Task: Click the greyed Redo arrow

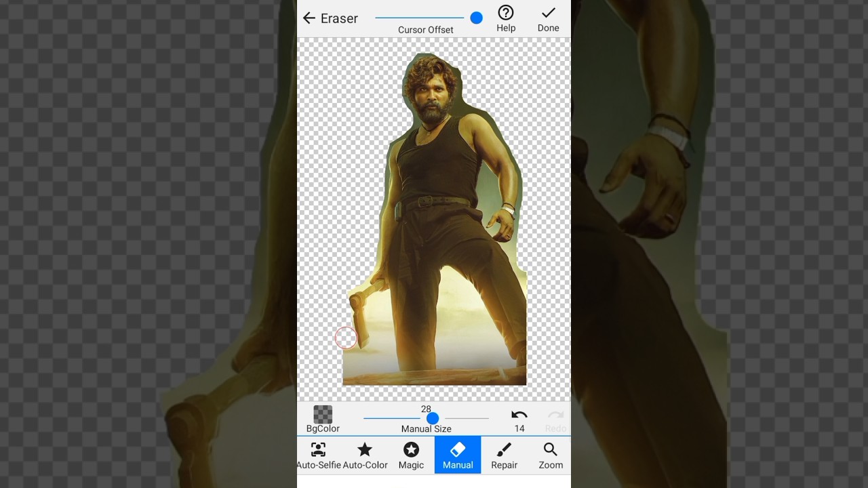Action: (x=556, y=415)
